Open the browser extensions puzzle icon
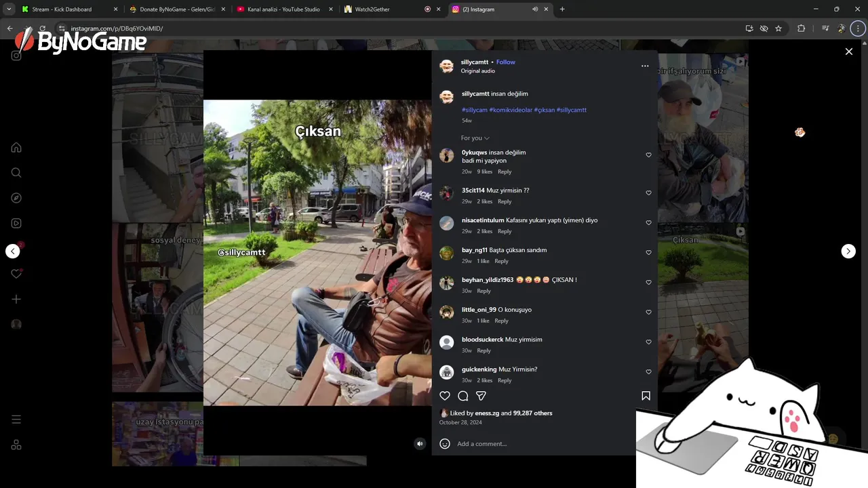This screenshot has width=868, height=488. (x=801, y=28)
